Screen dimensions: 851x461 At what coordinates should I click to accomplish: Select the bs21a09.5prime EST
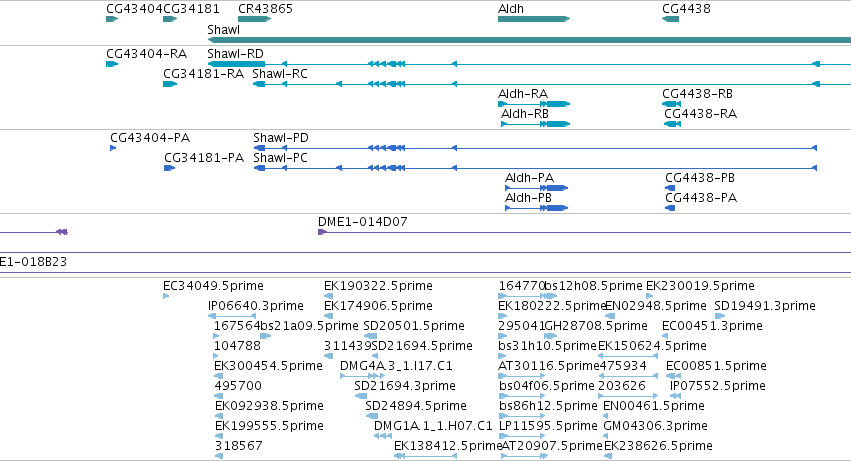pyautogui.click(x=265, y=336)
